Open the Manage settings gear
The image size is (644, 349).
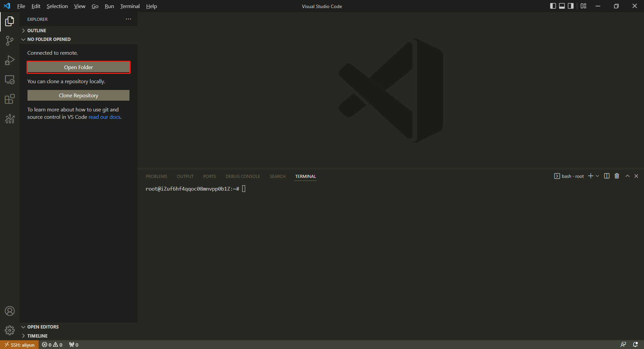(10, 331)
